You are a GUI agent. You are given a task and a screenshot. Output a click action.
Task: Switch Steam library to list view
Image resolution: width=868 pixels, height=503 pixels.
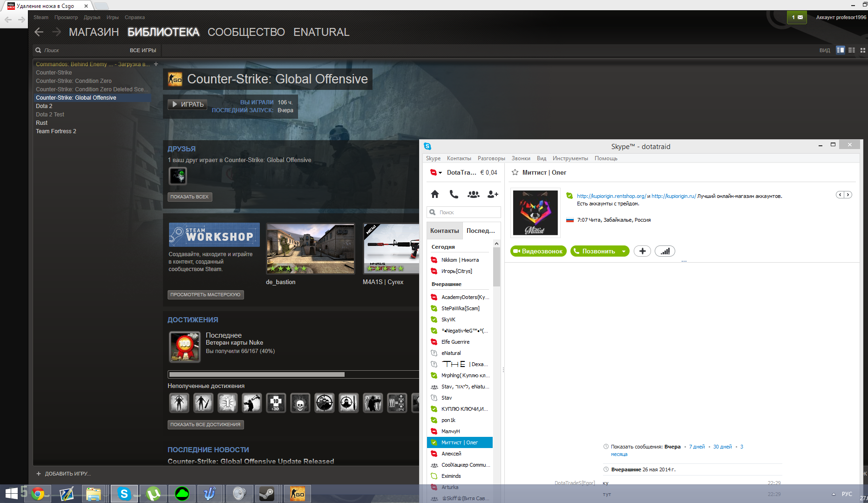click(852, 50)
